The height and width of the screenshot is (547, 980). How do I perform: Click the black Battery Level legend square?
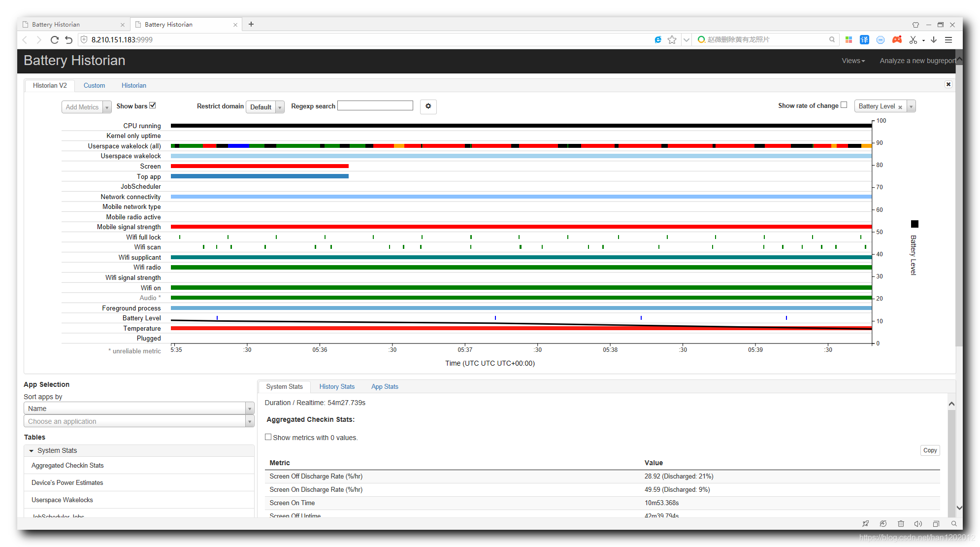[x=915, y=224]
